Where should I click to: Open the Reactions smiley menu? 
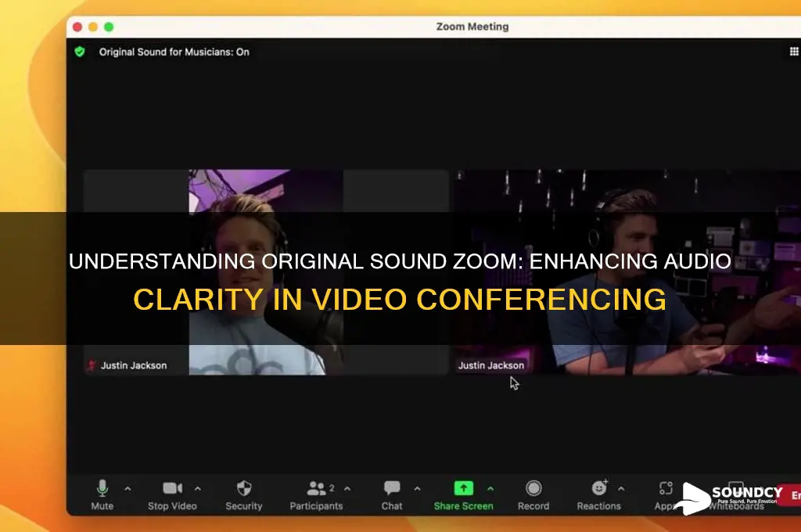pyautogui.click(x=598, y=494)
